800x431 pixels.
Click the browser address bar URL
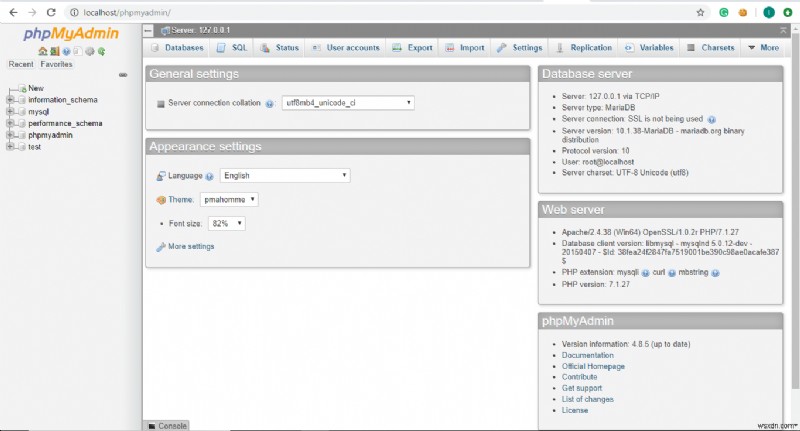(127, 12)
